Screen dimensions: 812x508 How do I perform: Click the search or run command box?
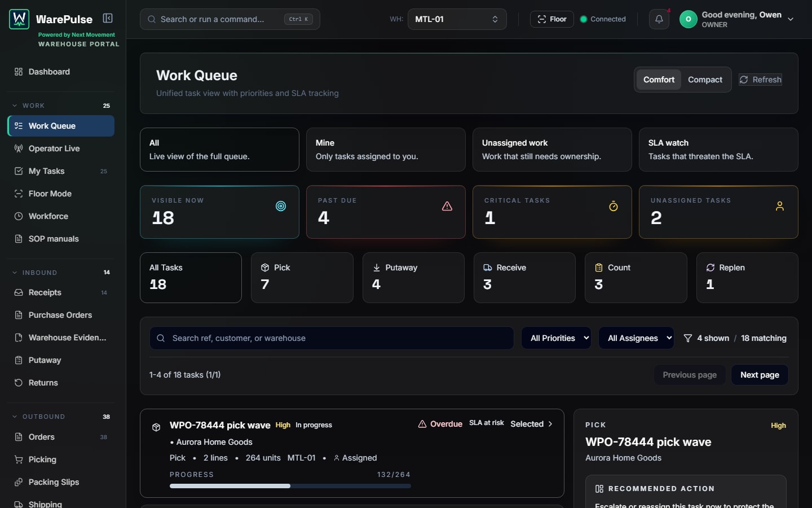230,19
